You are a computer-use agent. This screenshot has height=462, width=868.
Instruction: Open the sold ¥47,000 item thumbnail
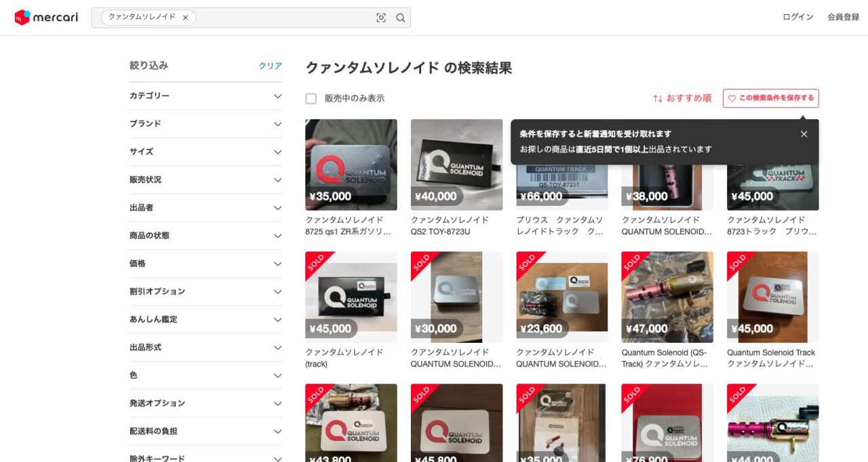tap(667, 297)
